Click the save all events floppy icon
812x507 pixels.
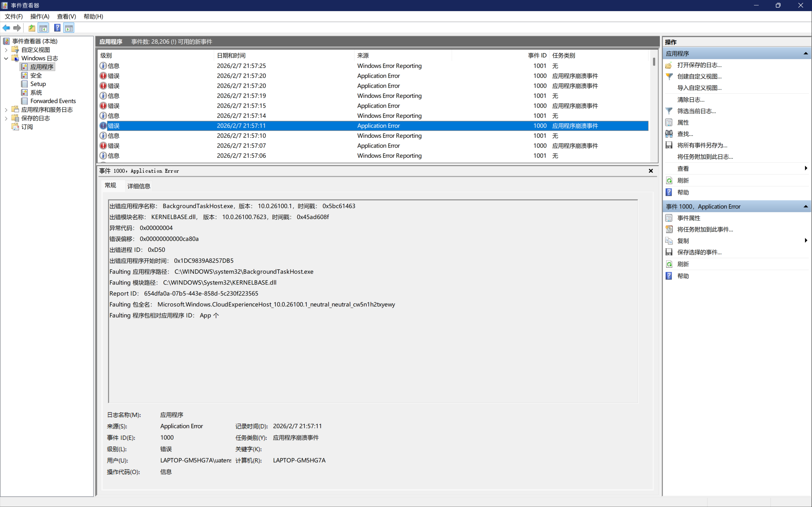[669, 145]
